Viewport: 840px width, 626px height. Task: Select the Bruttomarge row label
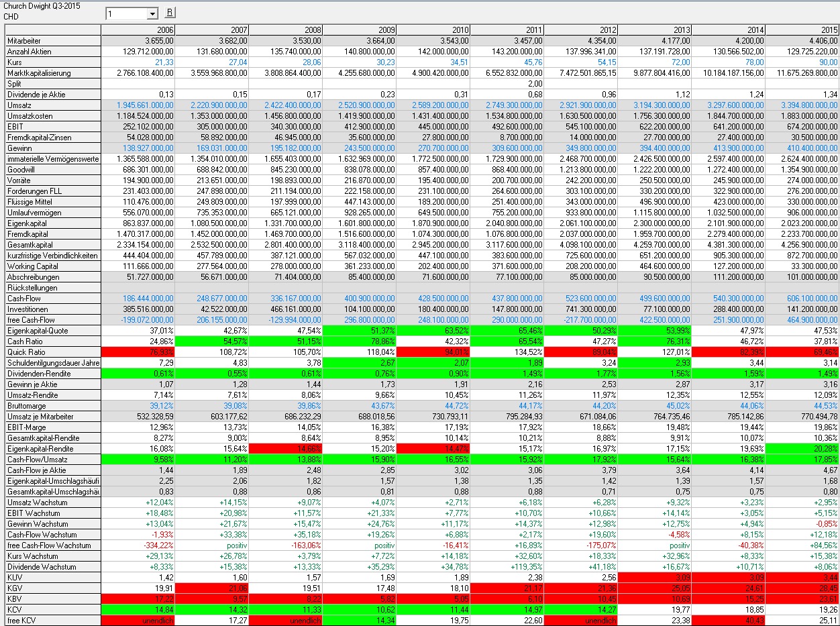53,406
